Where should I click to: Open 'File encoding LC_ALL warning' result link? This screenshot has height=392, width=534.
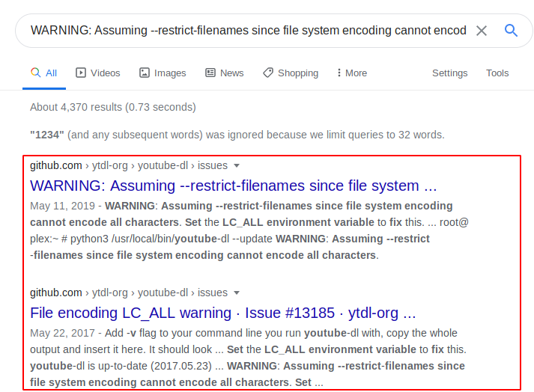223,313
